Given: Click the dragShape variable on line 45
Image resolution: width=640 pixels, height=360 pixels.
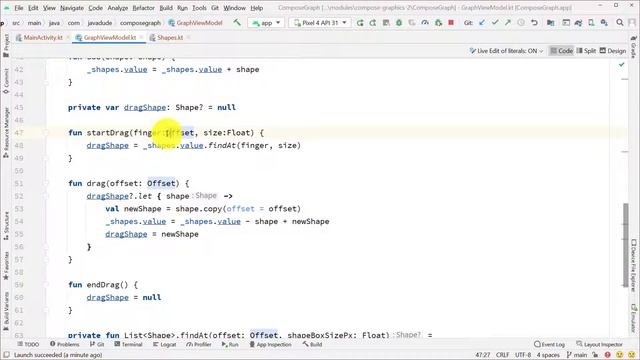Looking at the screenshot, I should [x=145, y=107].
